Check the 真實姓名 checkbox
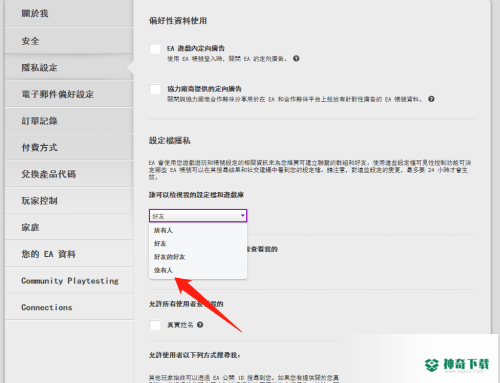The height and width of the screenshot is (383, 500). tap(155, 325)
